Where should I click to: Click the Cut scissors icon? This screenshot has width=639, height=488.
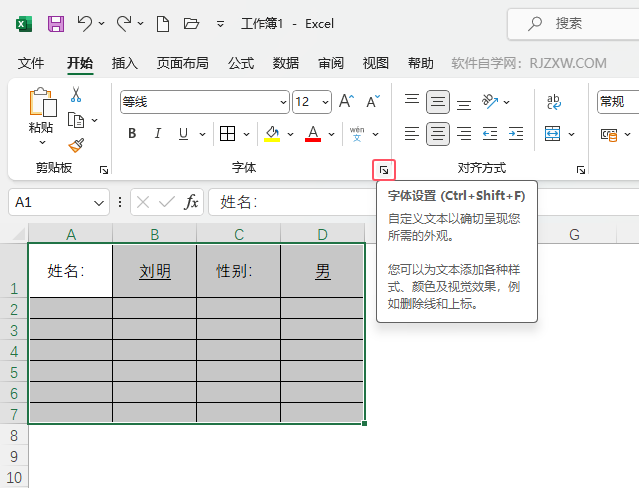76,94
